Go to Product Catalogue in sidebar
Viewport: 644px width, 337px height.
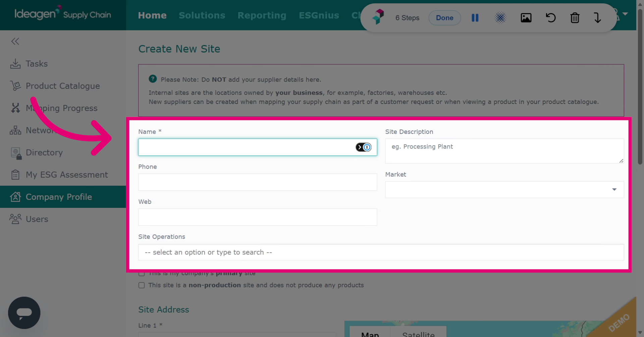point(63,86)
